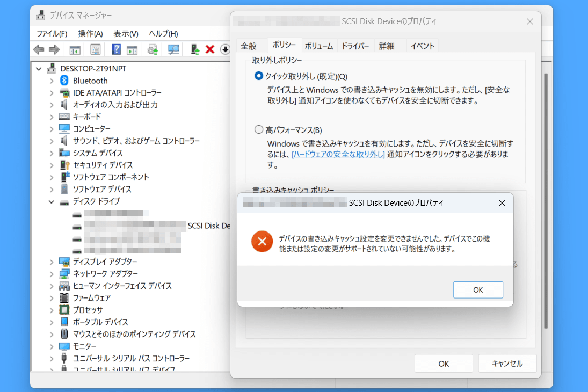Switch to the ドライバー tab
Viewport: 588px width, 392px height.
[355, 46]
